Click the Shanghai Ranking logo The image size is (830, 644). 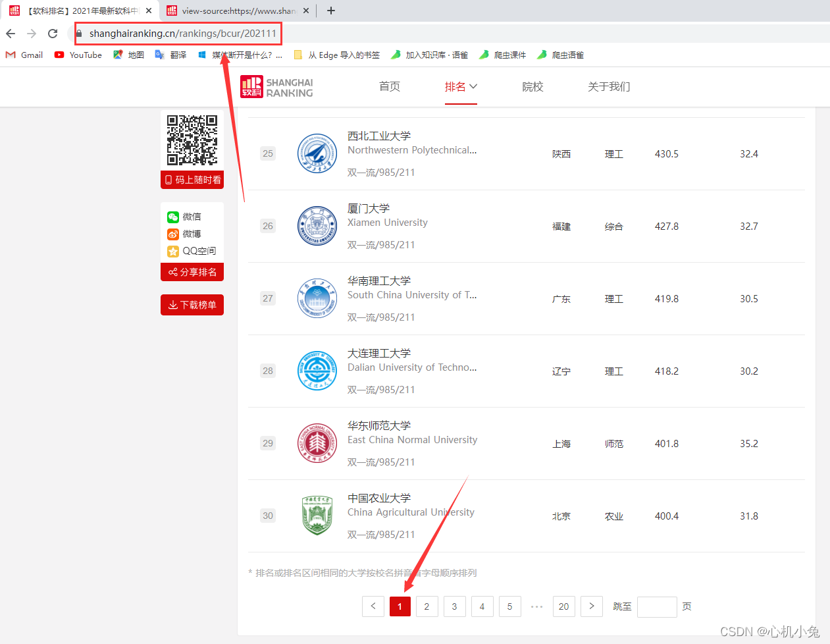276,87
